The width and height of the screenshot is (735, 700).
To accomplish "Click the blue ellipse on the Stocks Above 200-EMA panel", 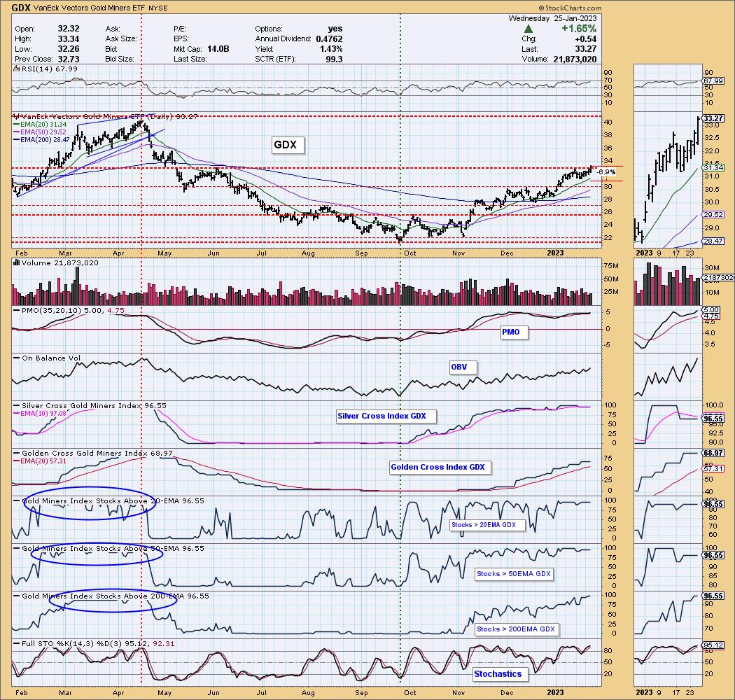I will pos(113,600).
